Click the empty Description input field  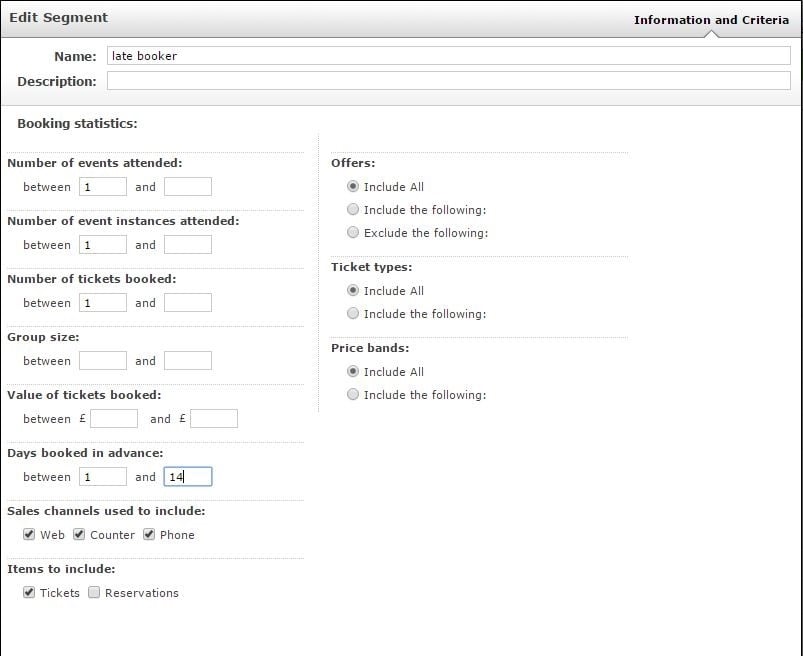(x=449, y=81)
